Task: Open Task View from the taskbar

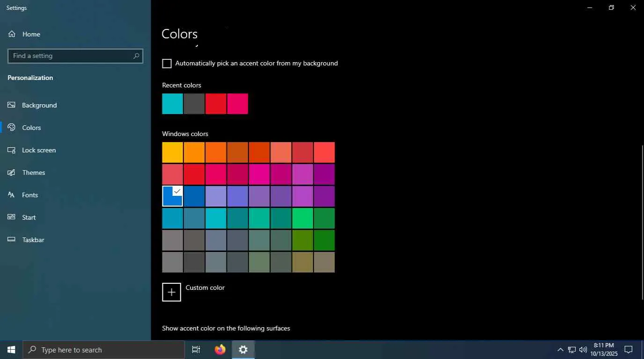Action: point(196,350)
